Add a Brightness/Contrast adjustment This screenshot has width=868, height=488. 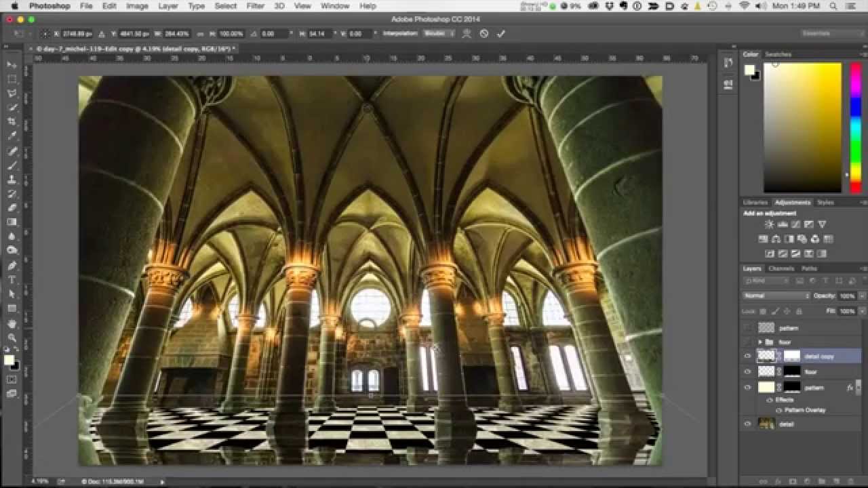770,224
